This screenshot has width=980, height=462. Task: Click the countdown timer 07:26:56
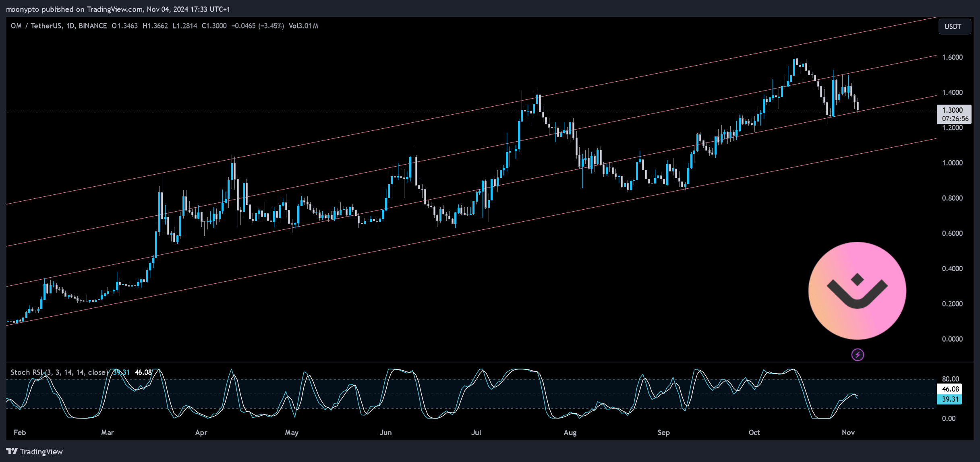(x=955, y=119)
